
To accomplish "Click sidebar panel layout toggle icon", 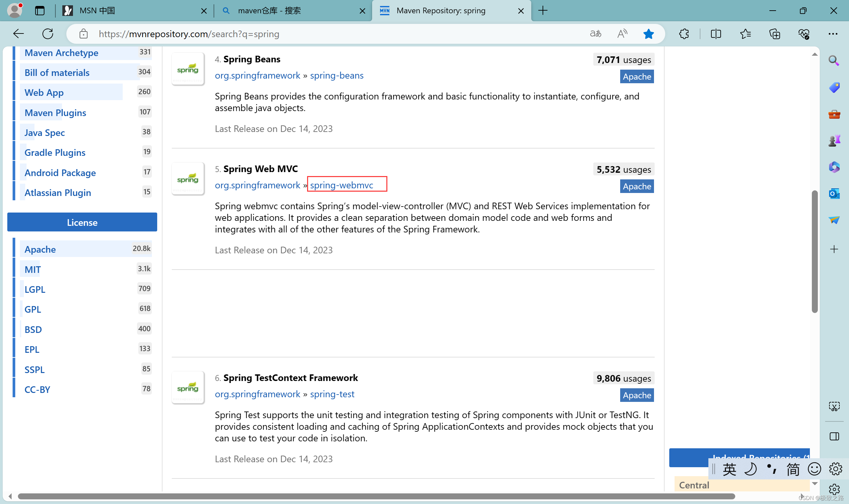I will [x=834, y=436].
